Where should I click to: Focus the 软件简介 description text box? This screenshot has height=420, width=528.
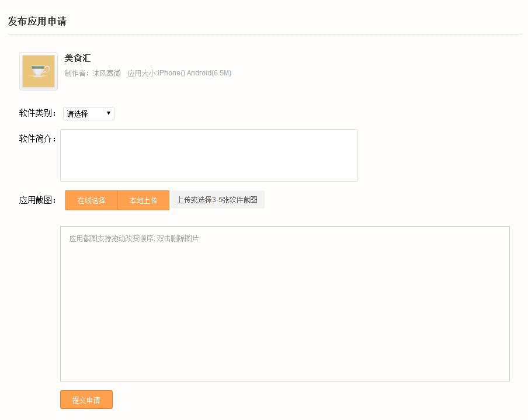click(x=209, y=155)
